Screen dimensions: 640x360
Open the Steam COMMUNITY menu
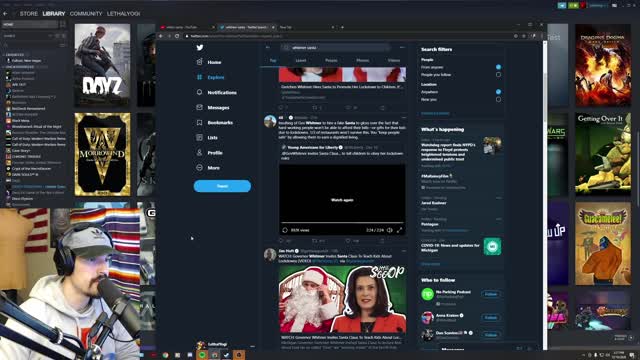point(86,13)
